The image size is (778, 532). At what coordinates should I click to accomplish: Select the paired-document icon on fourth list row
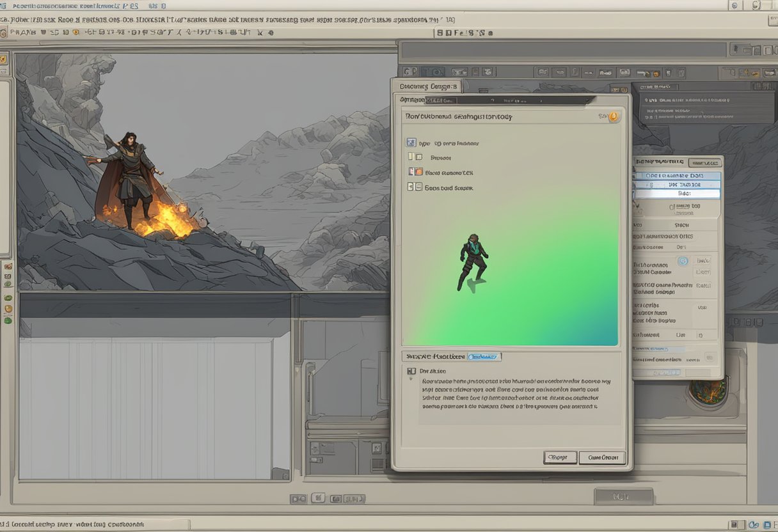415,187
